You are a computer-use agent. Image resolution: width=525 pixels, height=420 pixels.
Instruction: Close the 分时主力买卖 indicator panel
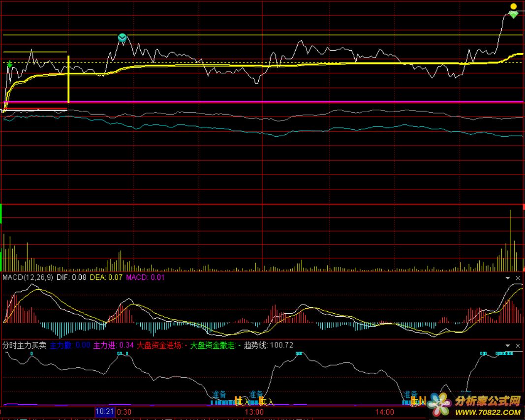pyautogui.click(x=518, y=346)
